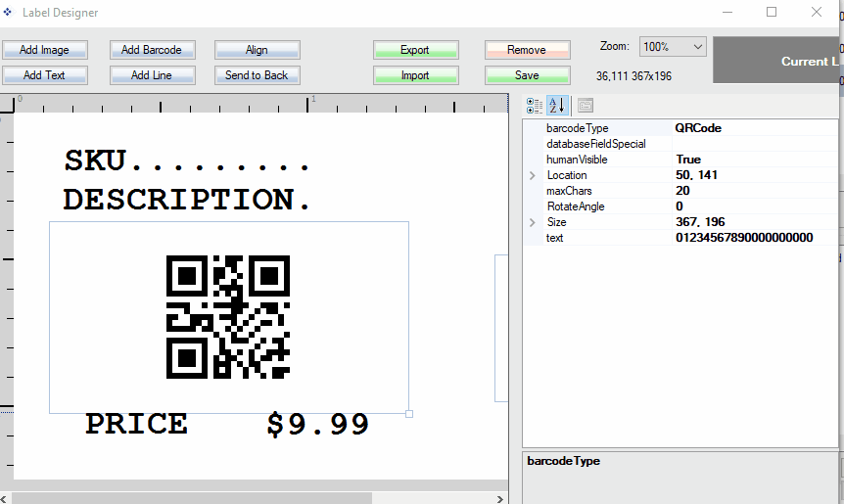844x504 pixels.
Task: Select the DESCRIPTION text on canvas
Action: [x=187, y=200]
